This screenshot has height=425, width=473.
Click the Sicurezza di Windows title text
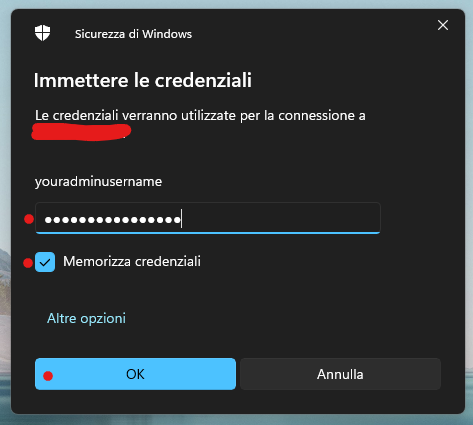coord(133,34)
